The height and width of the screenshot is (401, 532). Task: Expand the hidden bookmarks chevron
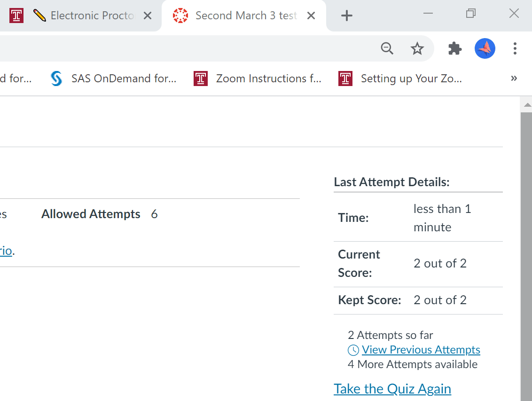[x=514, y=79]
